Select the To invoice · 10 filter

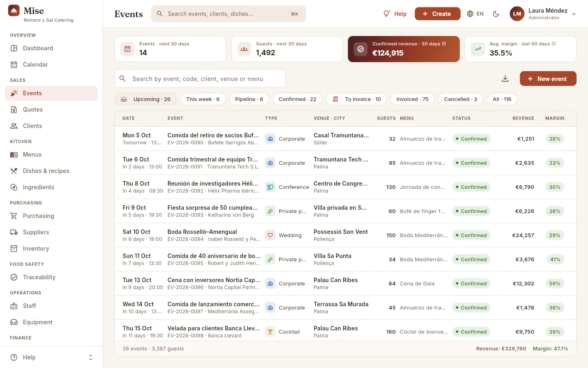pyautogui.click(x=356, y=99)
